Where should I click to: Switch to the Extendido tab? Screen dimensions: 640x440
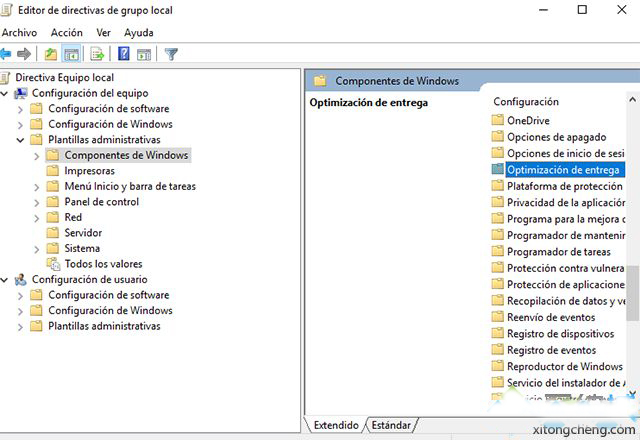(336, 425)
